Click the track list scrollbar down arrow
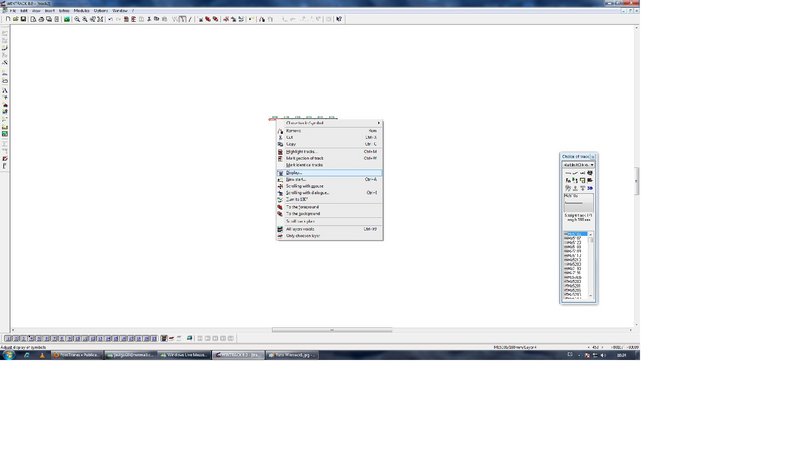Viewport: 800px width, 450px height. (591, 295)
